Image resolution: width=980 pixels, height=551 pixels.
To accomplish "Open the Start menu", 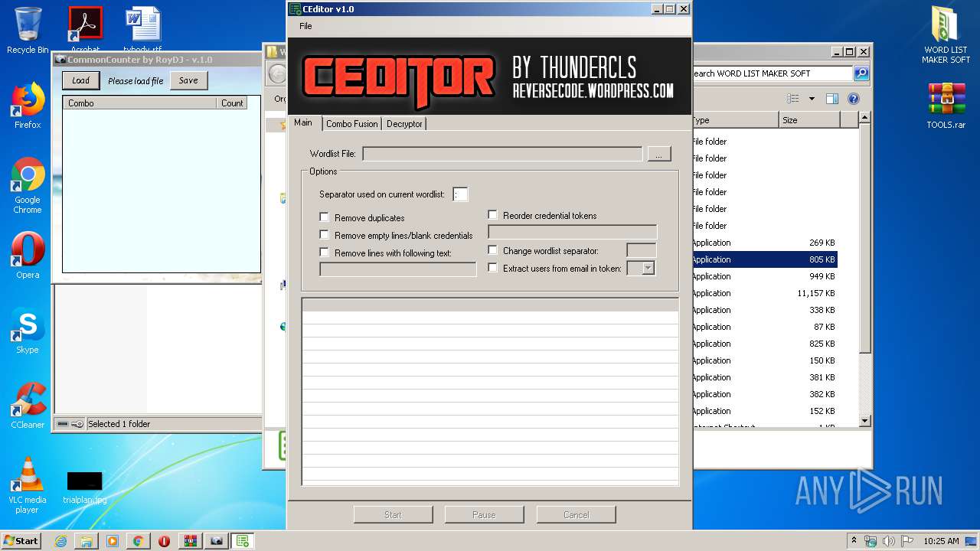I will (21, 540).
